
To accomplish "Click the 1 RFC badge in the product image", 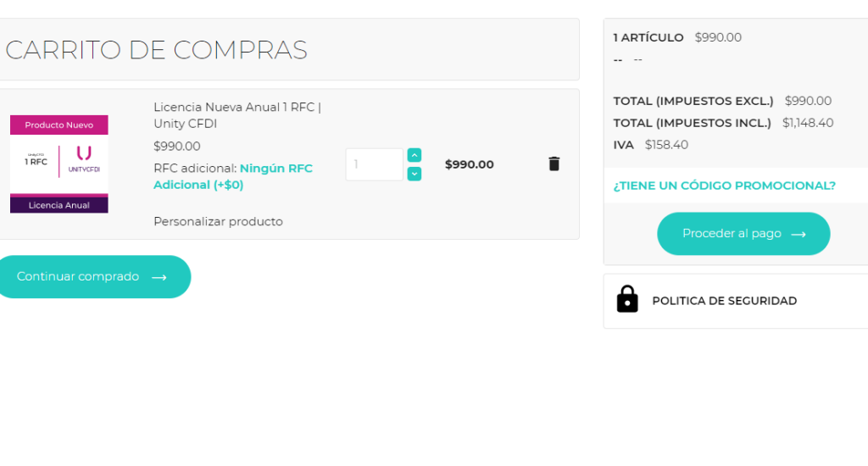I will pyautogui.click(x=36, y=161).
